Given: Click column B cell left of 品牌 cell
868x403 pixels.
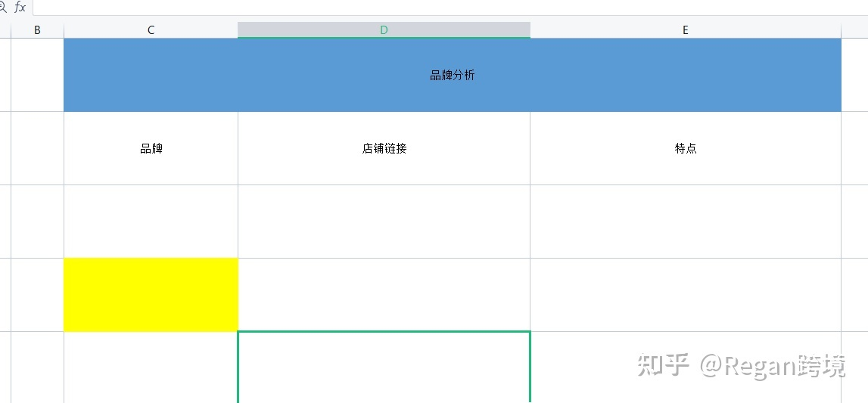Looking at the screenshot, I should (x=37, y=148).
